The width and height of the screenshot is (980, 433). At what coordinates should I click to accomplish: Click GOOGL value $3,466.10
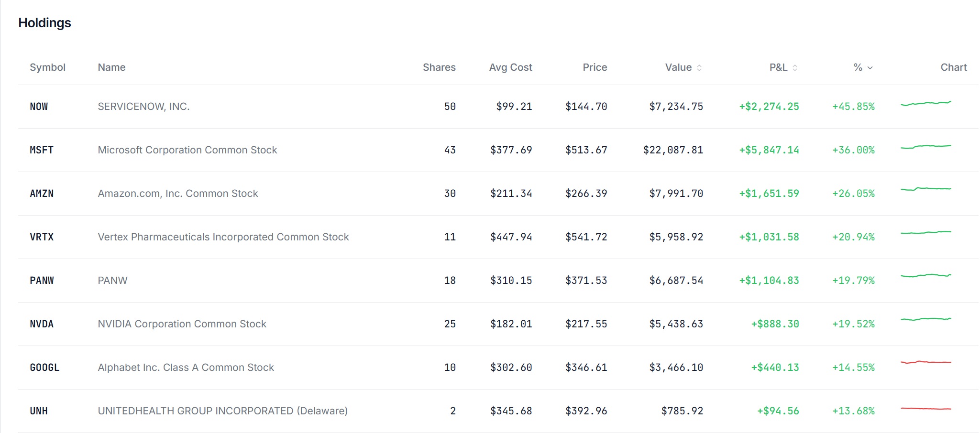click(x=676, y=368)
